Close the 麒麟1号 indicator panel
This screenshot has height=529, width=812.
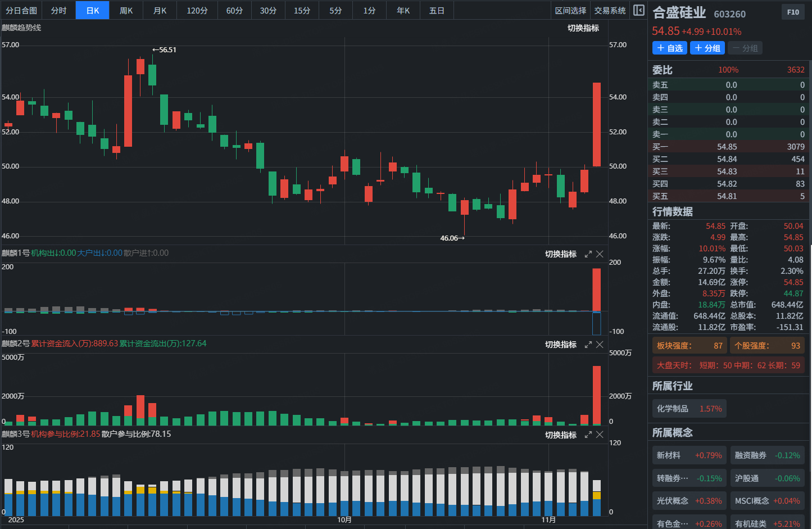point(600,254)
